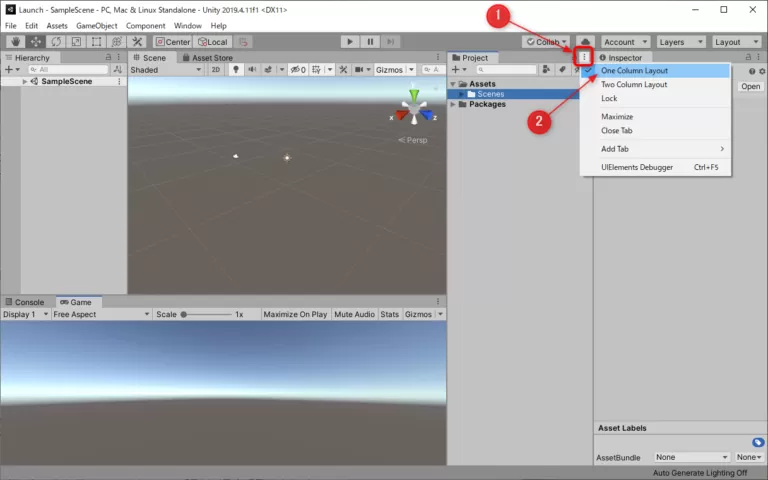Click the asset labels tag icon
Image resolution: width=768 pixels, height=480 pixels.
point(758,442)
